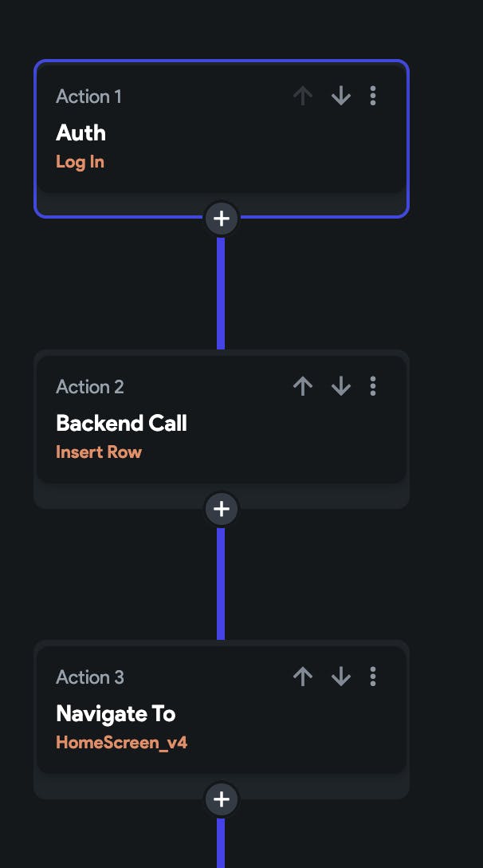
Task: Move Action 2 down with the arrow
Action: 341,387
